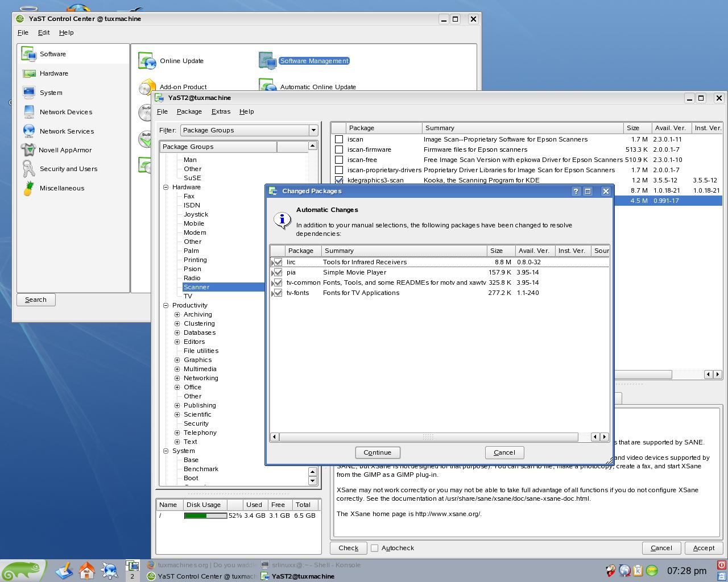Toggle the pia package checkbox

point(278,272)
